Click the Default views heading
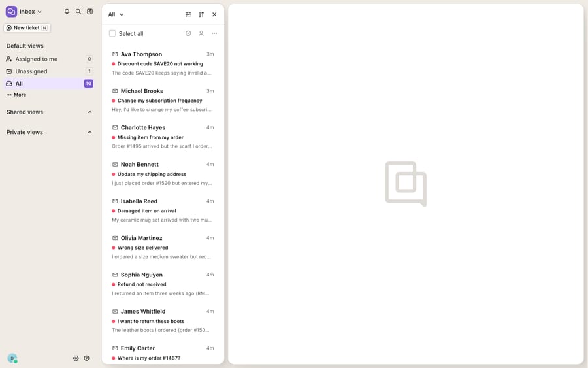588x368 pixels. [x=25, y=46]
